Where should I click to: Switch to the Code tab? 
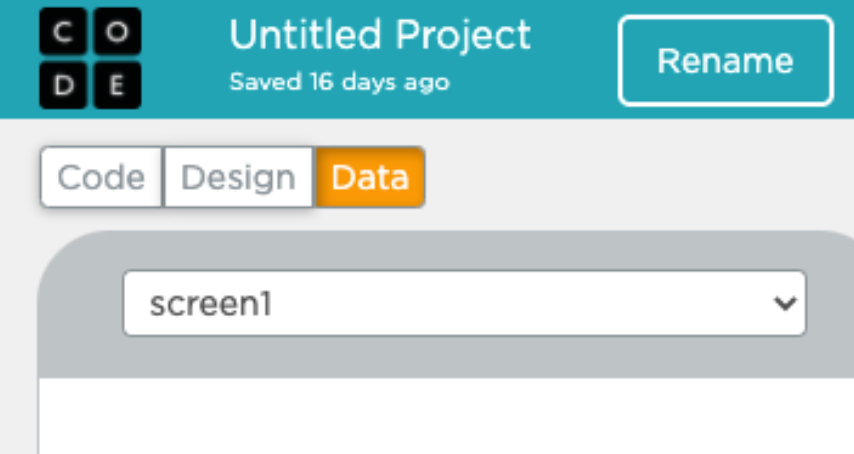[101, 177]
